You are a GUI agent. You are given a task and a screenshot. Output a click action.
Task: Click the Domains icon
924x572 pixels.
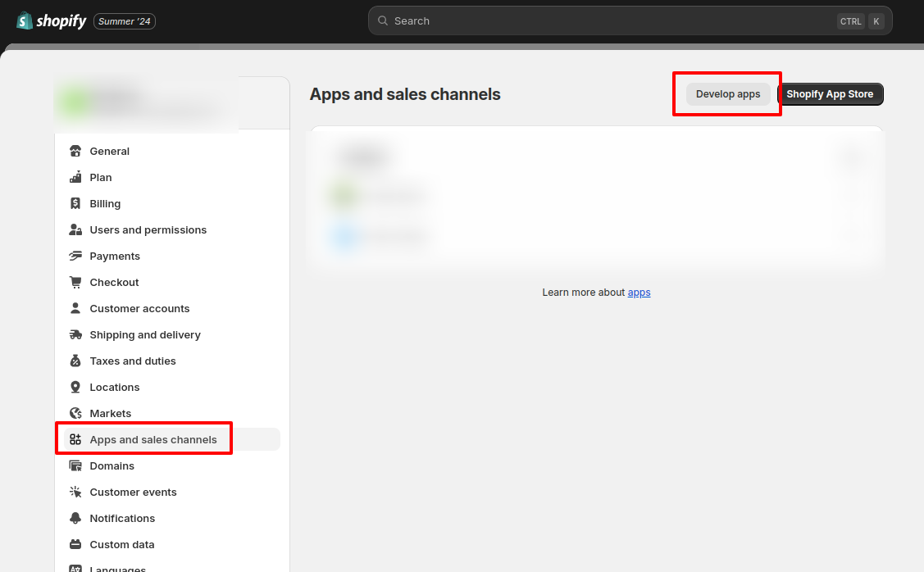click(x=75, y=466)
